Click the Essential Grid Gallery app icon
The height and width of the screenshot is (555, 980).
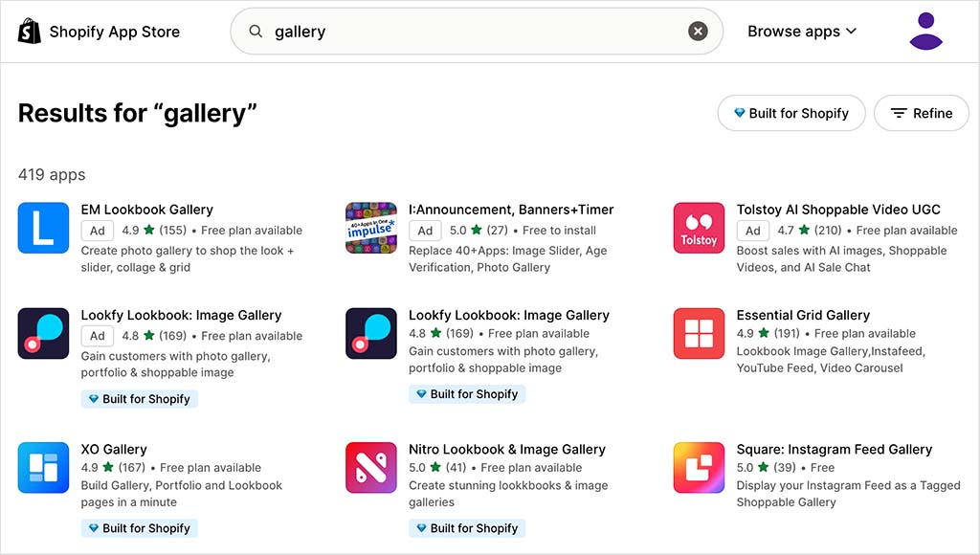point(699,333)
